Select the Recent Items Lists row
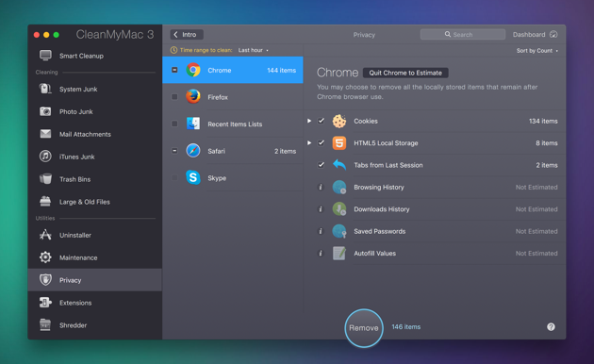Image resolution: width=594 pixels, height=364 pixels. pyautogui.click(x=233, y=124)
